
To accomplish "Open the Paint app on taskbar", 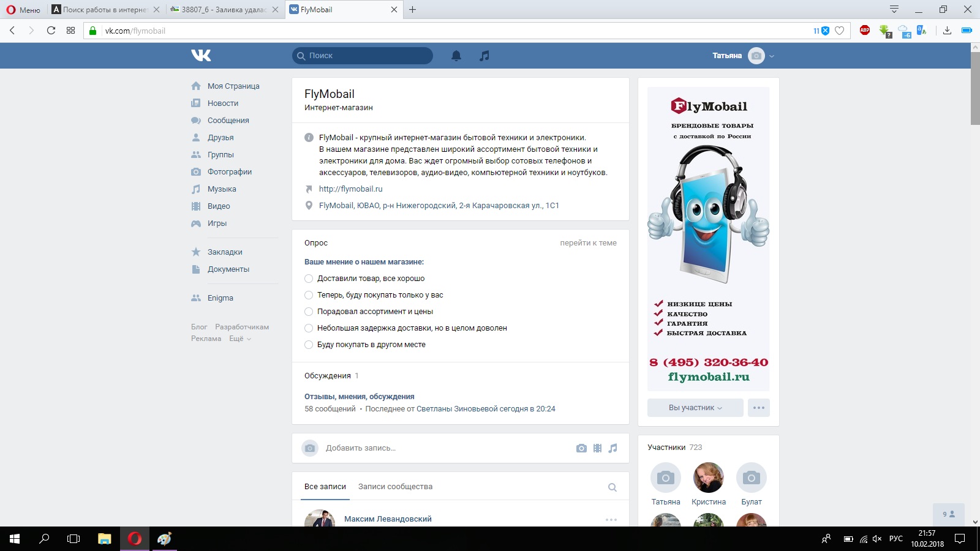I will 164,539.
